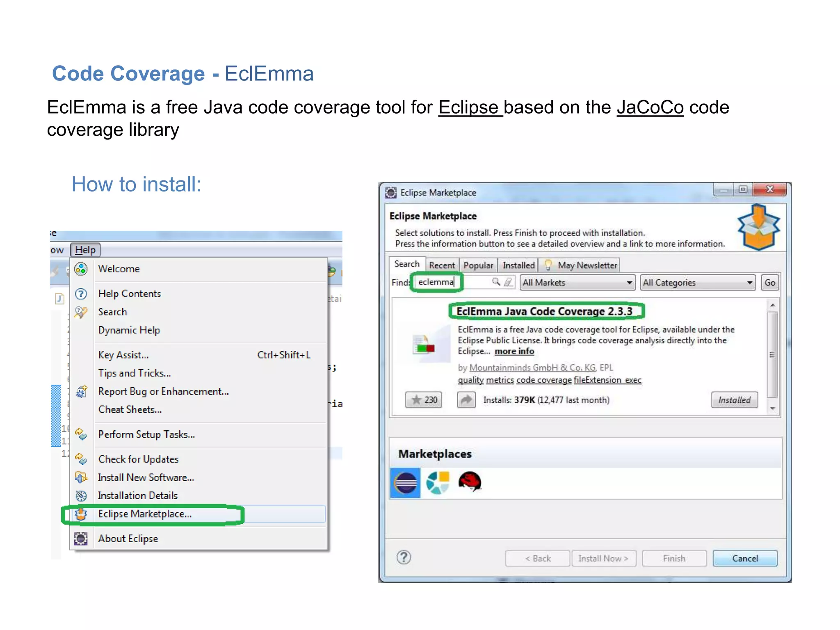Click the Install New Software icon
This screenshot has height=630, width=840.
(x=81, y=477)
